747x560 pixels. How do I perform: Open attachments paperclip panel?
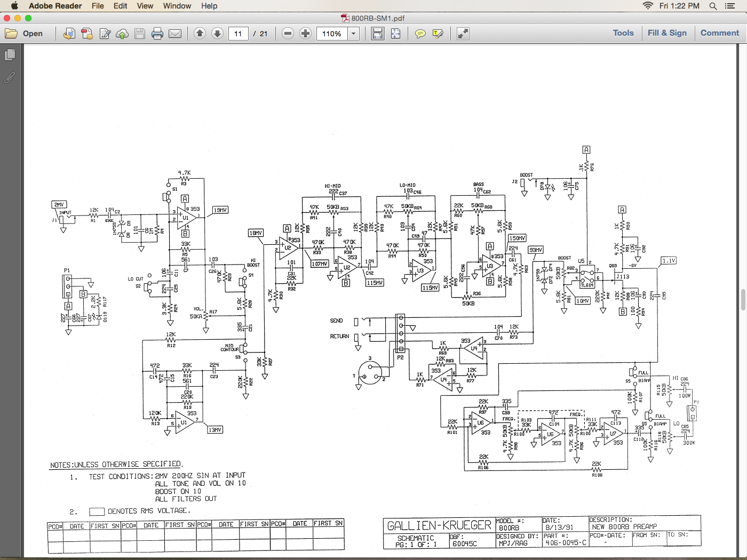pos(10,78)
